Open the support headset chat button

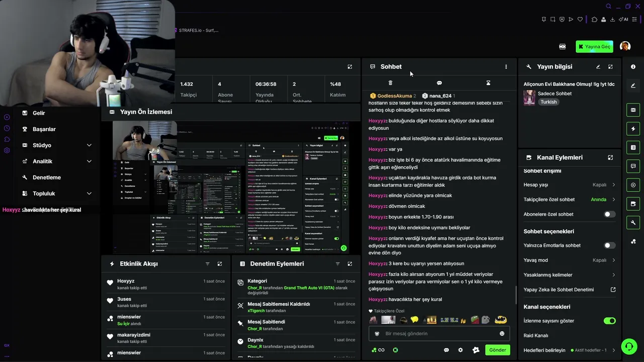pyautogui.click(x=628, y=346)
